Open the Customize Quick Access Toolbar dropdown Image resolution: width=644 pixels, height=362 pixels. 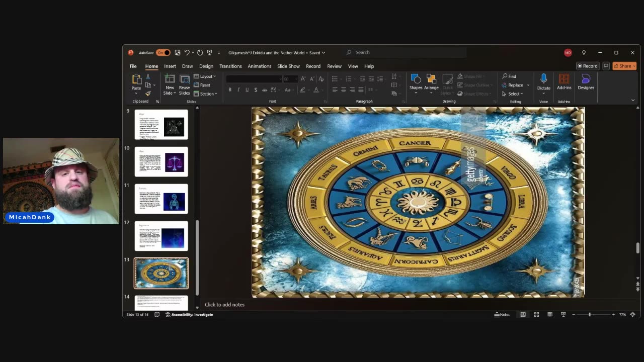click(219, 53)
